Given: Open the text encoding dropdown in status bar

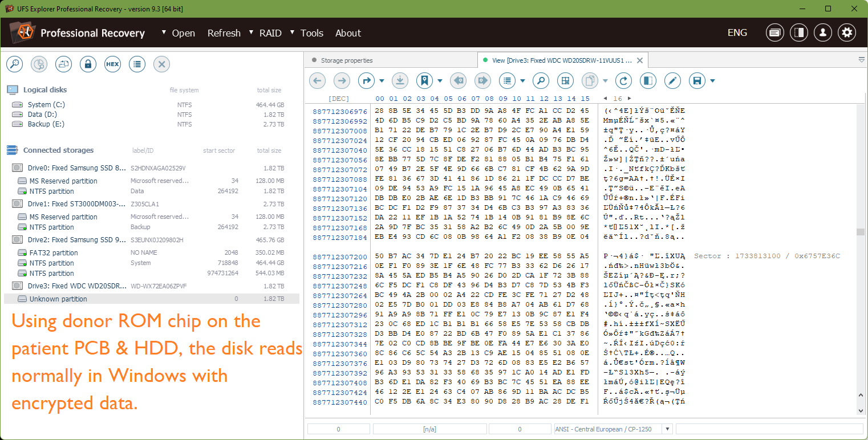Looking at the screenshot, I should [668, 429].
